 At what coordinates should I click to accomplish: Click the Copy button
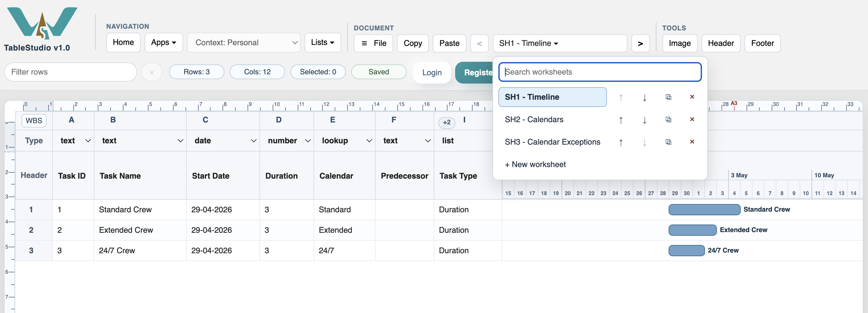click(x=413, y=44)
